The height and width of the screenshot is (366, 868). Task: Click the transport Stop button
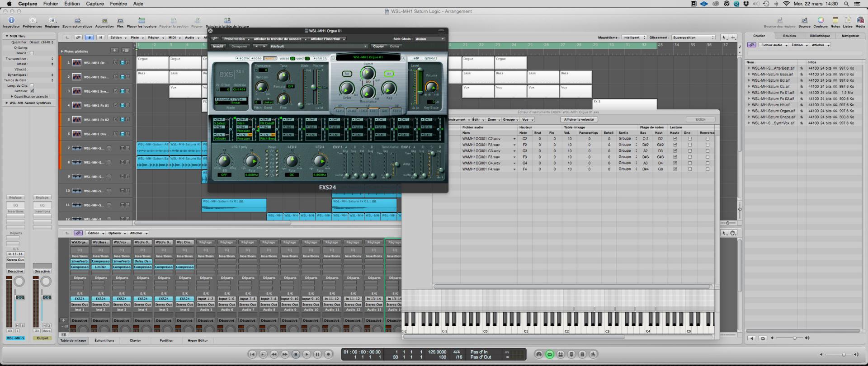tap(296, 354)
